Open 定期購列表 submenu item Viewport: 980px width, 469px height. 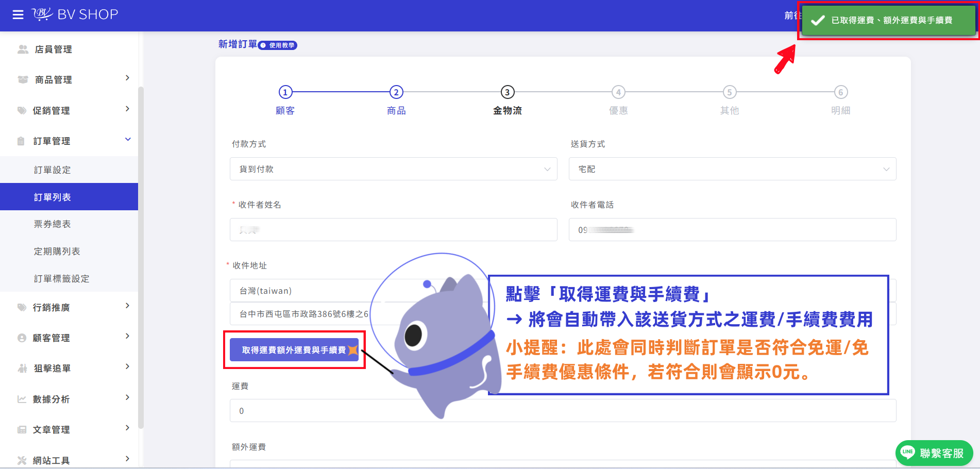pos(69,251)
